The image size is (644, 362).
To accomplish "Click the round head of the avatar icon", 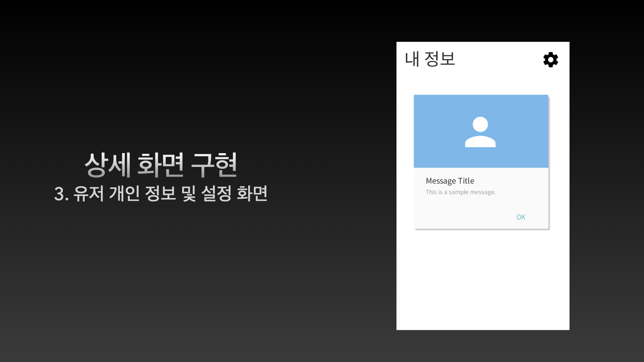I will [480, 124].
